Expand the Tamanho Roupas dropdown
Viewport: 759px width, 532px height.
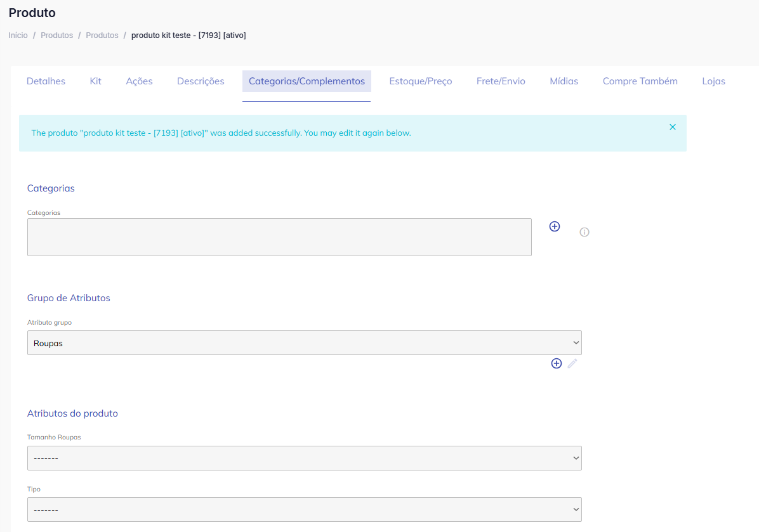pos(304,458)
